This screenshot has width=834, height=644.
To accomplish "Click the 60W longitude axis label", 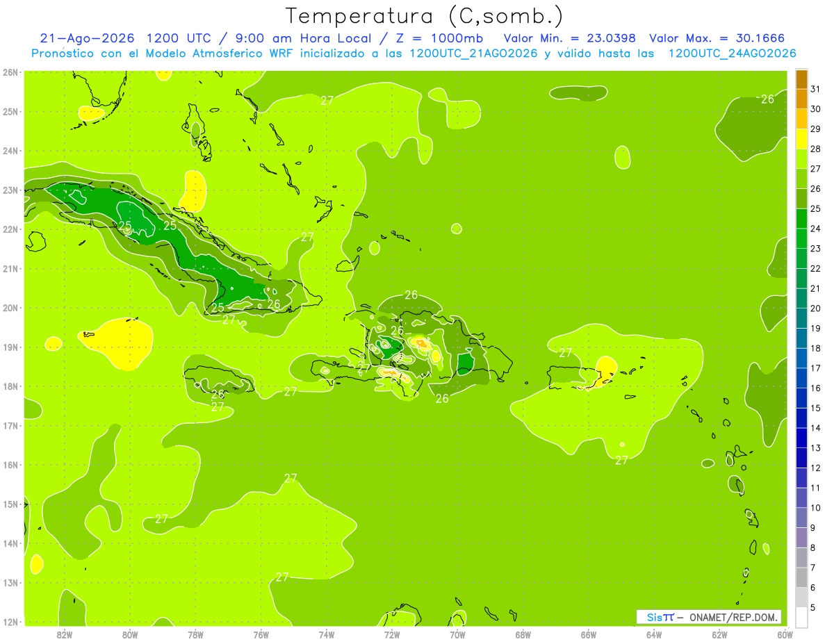I will pos(785,634).
